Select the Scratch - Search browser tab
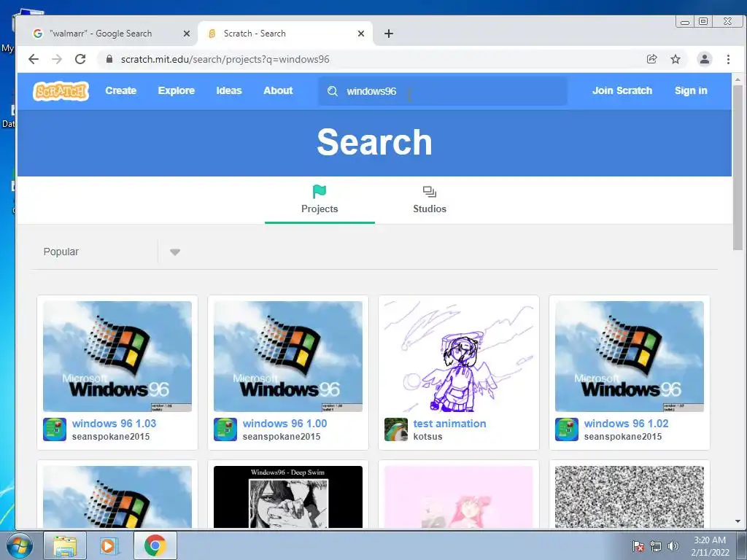Viewport: 747px width, 560px height. (285, 34)
